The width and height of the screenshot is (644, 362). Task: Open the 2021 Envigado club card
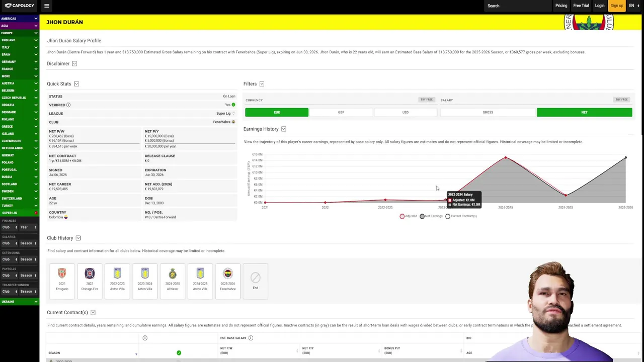point(62,281)
